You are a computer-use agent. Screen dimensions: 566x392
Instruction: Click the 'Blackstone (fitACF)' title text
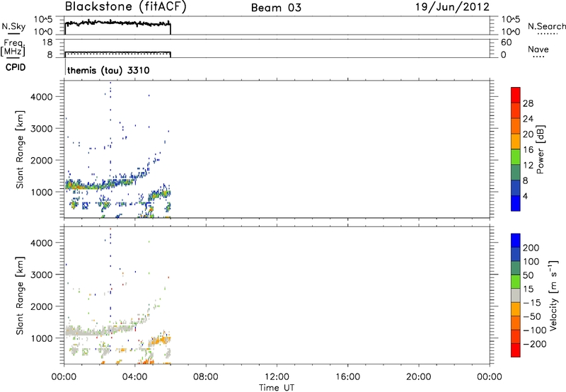126,7
